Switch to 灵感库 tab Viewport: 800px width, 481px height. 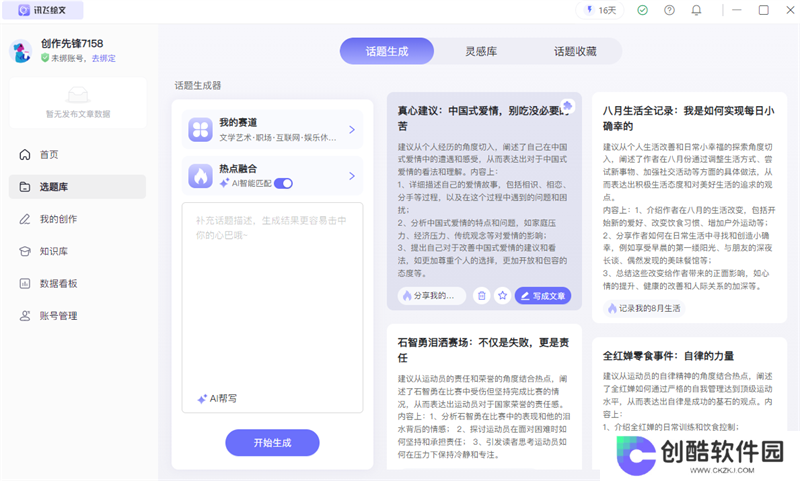(x=481, y=51)
